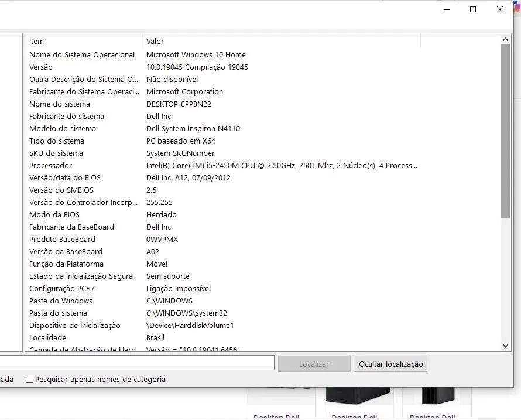The image size is (521, 420).
Task: Select the Versão do Controlador Incorp... row
Action: (x=222, y=202)
